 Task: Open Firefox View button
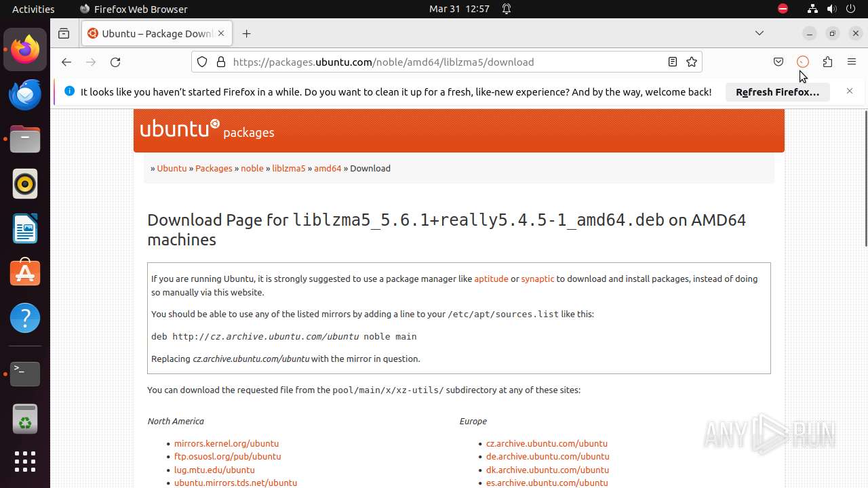pyautogui.click(x=64, y=33)
